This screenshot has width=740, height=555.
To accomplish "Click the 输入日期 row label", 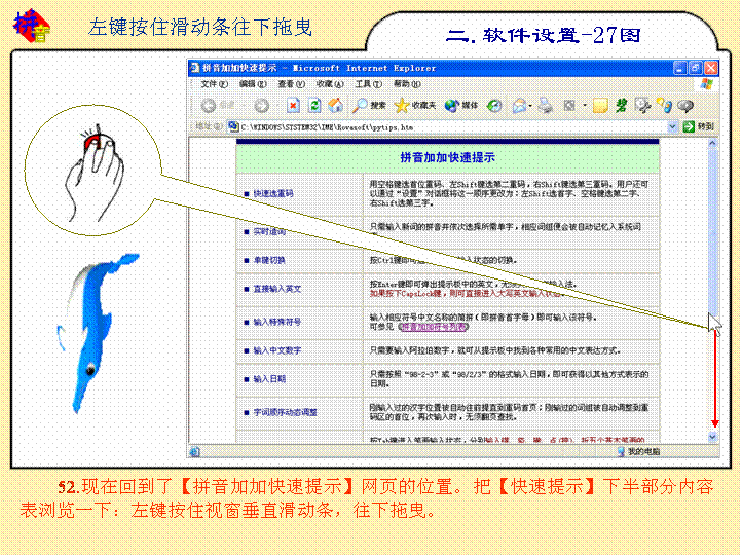I will (x=269, y=379).
